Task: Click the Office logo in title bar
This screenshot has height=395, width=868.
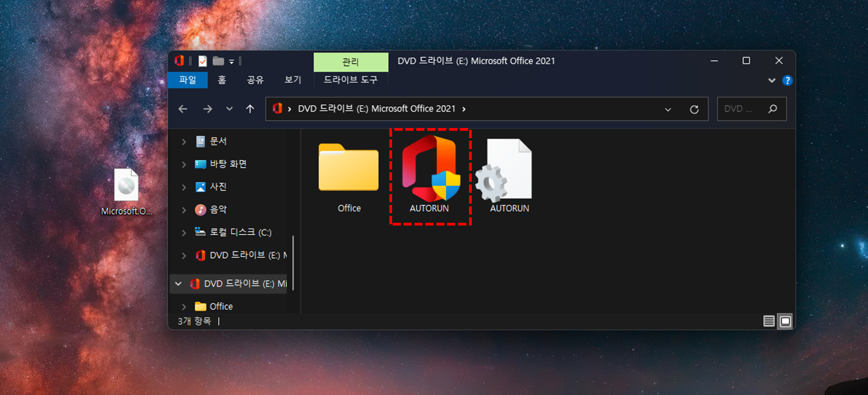Action: pyautogui.click(x=179, y=61)
